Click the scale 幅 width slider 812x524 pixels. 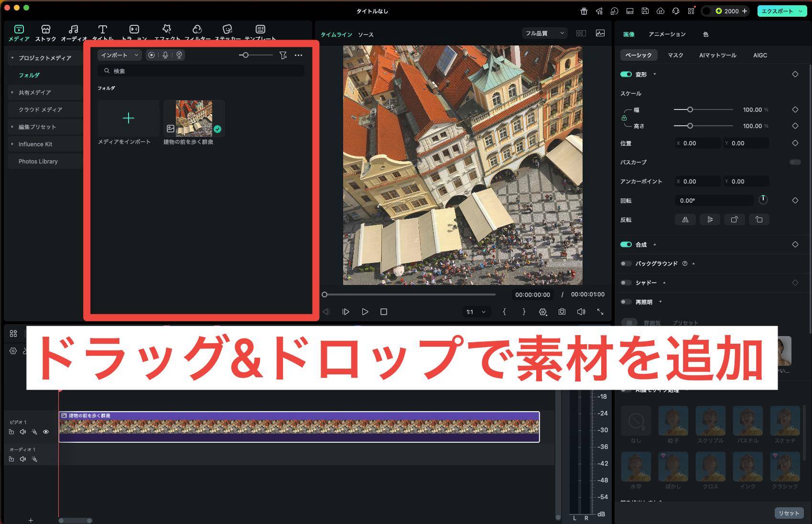point(704,109)
